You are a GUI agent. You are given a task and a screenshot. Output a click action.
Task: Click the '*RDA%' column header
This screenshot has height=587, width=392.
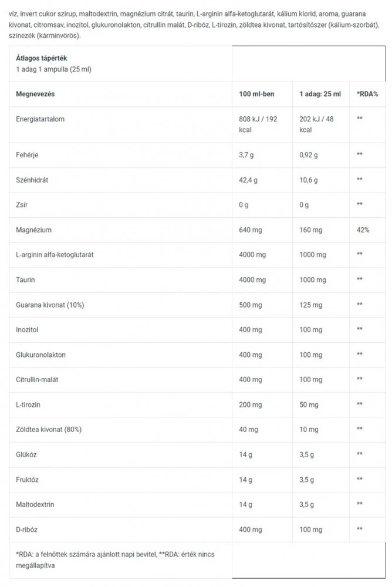coord(367,94)
